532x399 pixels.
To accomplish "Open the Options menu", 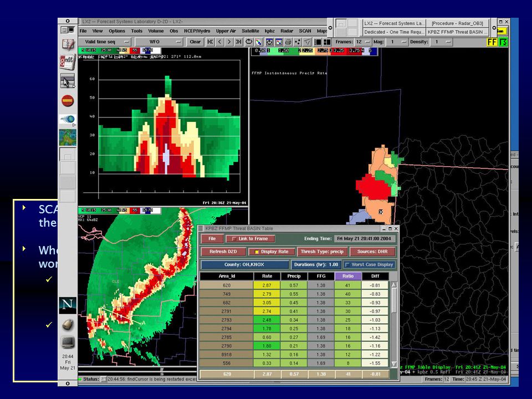I will click(117, 31).
